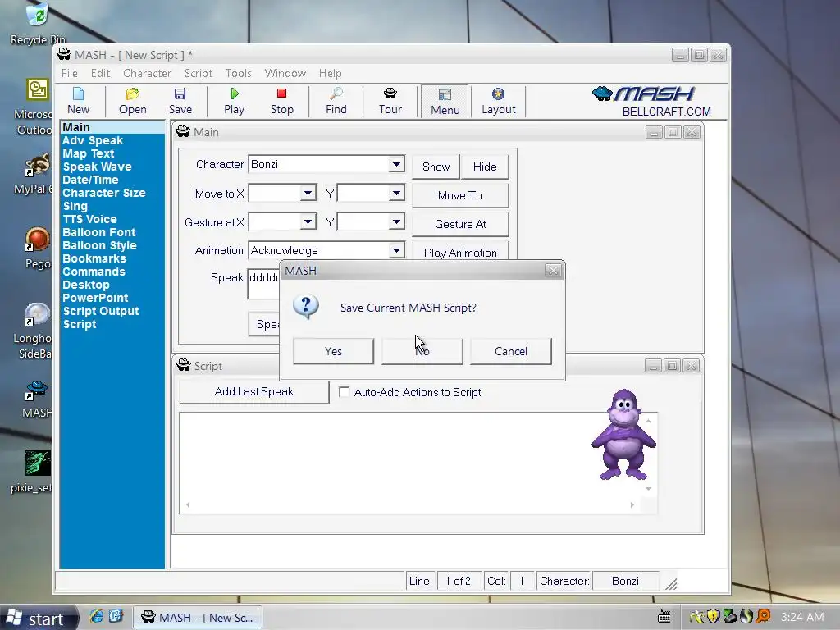Click the Show character button

click(x=436, y=167)
